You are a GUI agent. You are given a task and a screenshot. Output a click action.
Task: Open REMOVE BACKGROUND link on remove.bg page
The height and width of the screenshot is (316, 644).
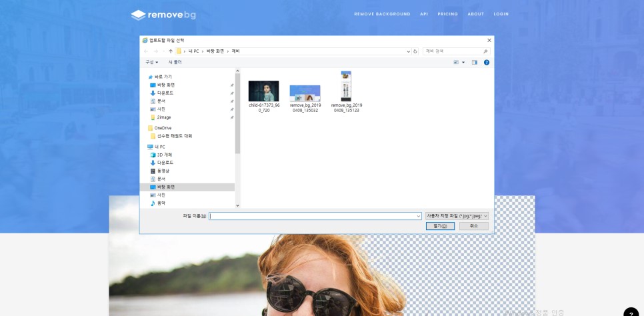coord(382,14)
